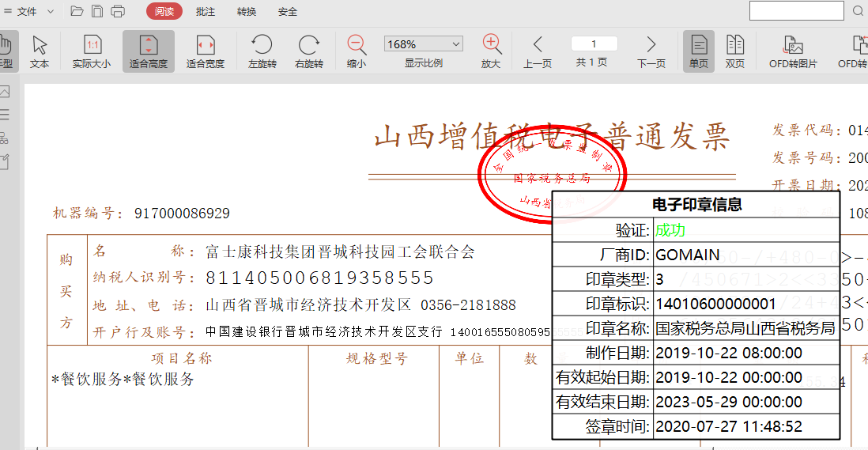Screen dimensions: 868x450
Task: Click the save document icon
Action: point(97,11)
